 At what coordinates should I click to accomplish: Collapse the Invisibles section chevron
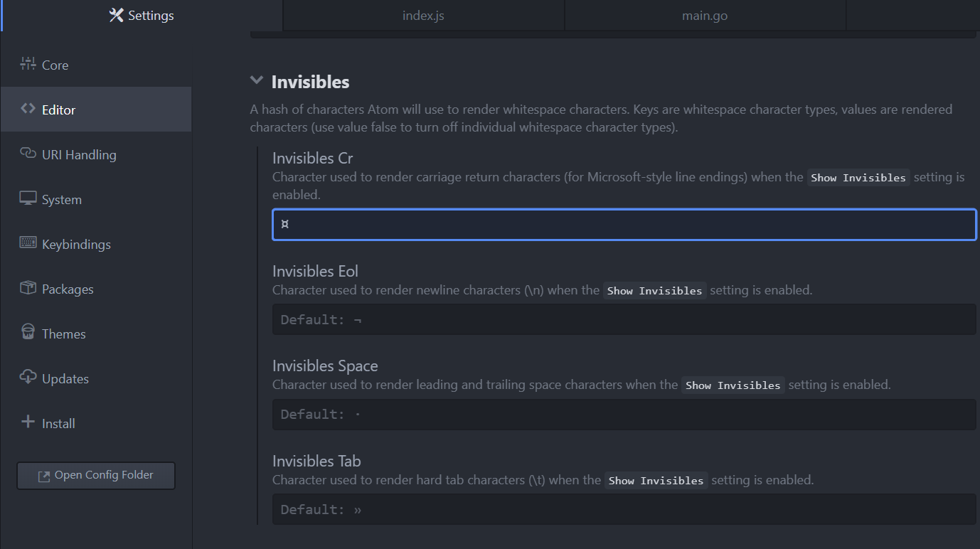pos(257,81)
